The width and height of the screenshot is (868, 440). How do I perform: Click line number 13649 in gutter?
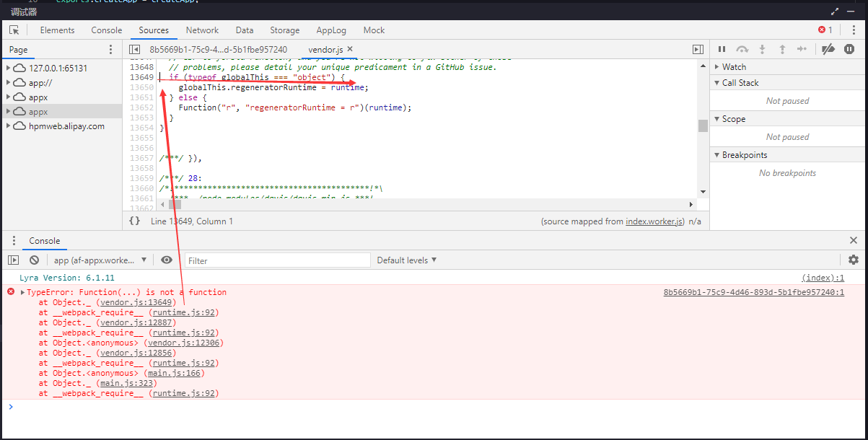tap(141, 77)
